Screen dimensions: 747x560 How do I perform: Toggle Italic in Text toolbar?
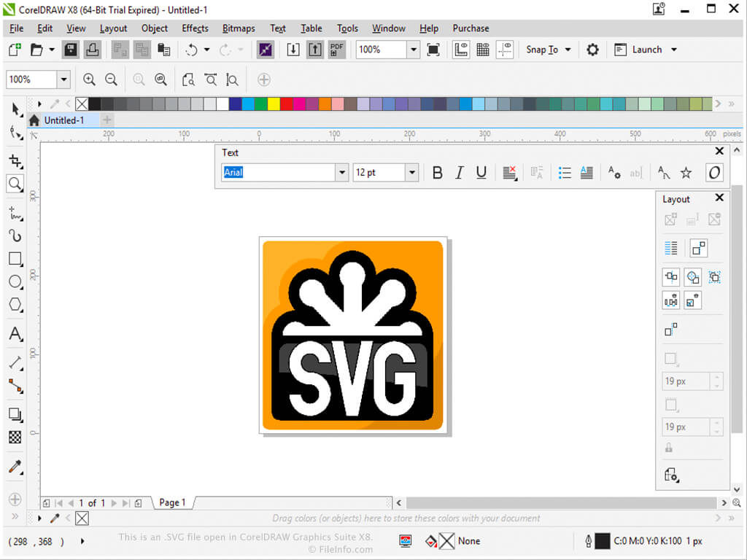pos(460,172)
